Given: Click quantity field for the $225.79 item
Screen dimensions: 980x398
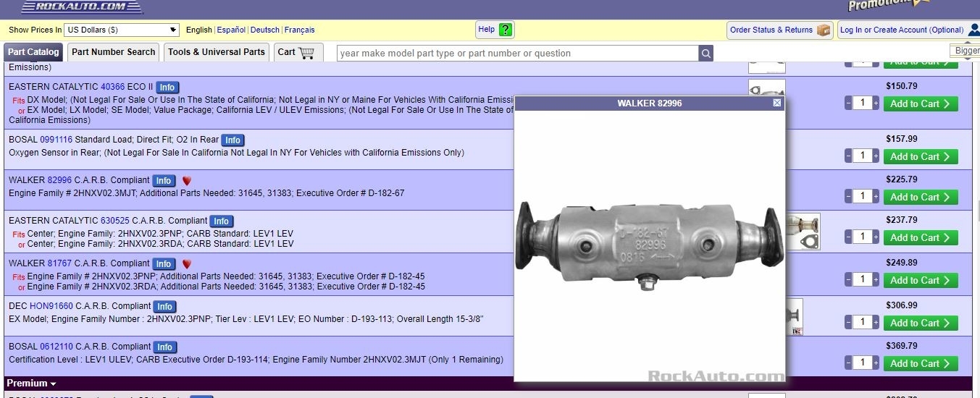Looking at the screenshot, I should pos(862,197).
